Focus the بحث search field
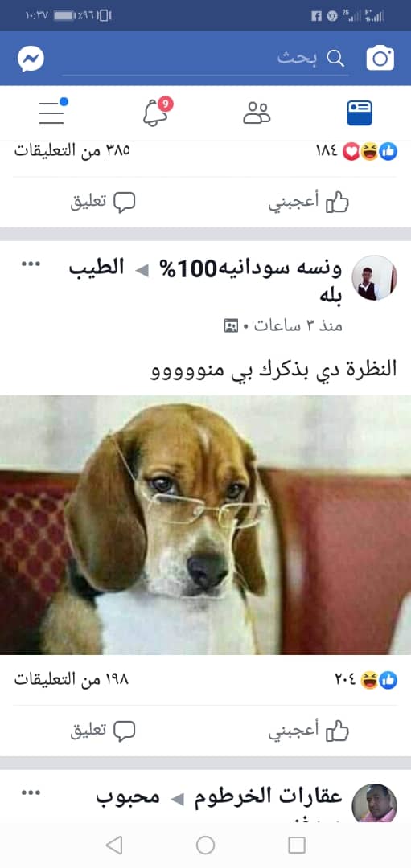The height and width of the screenshot is (868, 411). tap(205, 59)
